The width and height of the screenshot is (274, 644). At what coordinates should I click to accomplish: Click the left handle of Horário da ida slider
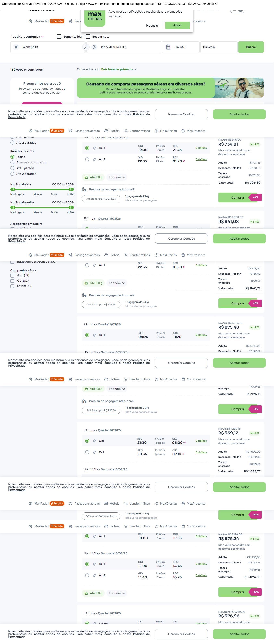[x=13, y=189]
